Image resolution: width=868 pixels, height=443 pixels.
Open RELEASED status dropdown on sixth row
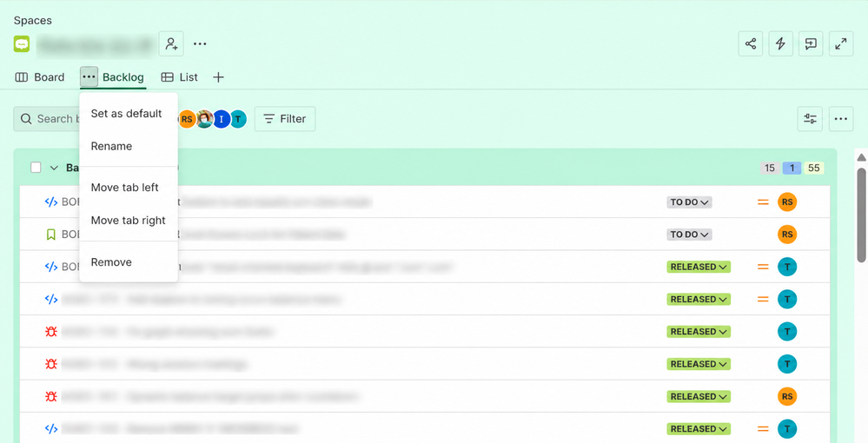pyautogui.click(x=699, y=364)
